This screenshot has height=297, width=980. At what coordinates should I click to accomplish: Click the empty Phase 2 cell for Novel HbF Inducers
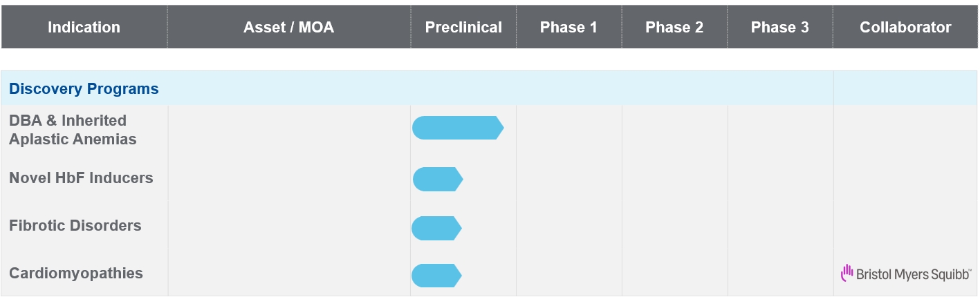674,179
